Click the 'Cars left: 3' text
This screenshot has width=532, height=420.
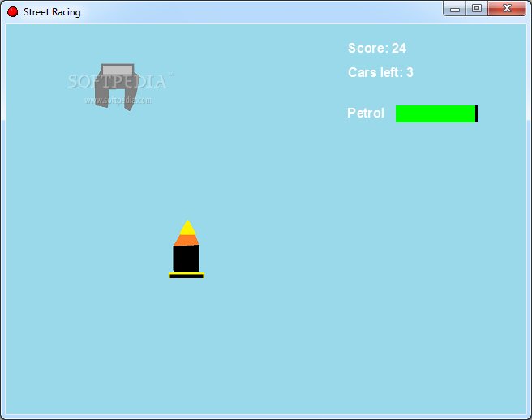[380, 72]
